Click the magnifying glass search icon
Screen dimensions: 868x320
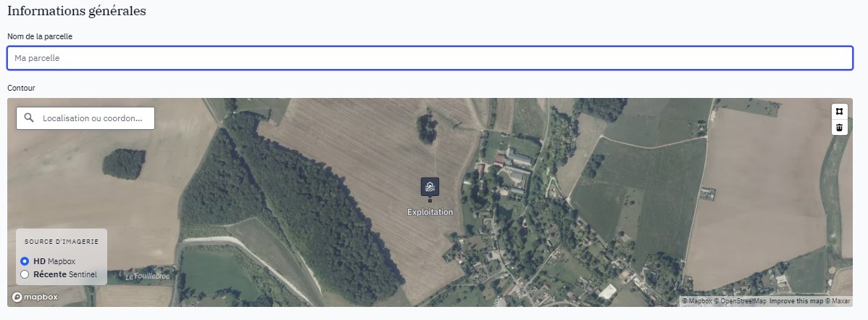pos(29,118)
